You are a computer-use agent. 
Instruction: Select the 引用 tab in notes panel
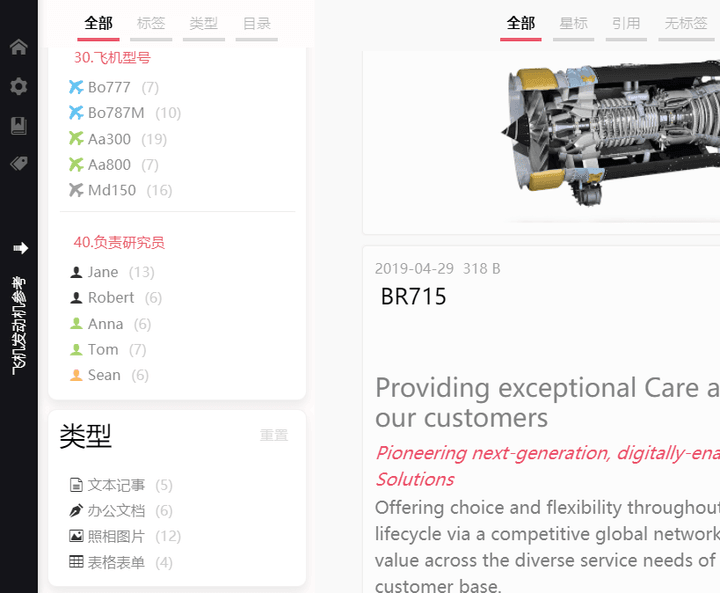pyautogui.click(x=626, y=24)
